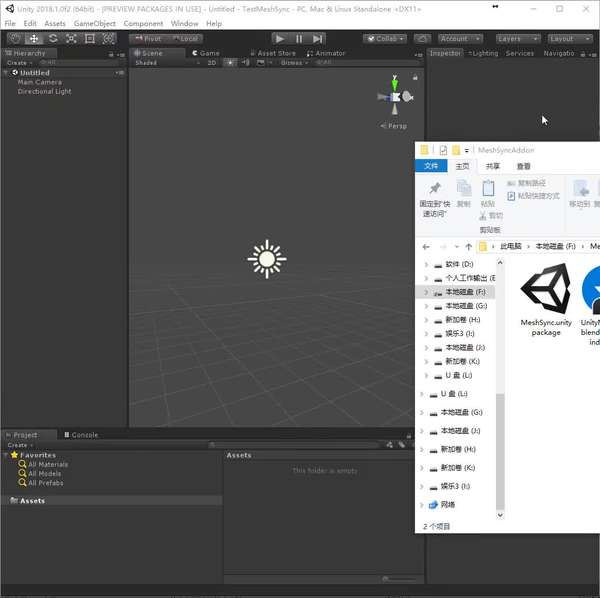Switch to the Asset Store tab
600x598 pixels.
click(273, 53)
